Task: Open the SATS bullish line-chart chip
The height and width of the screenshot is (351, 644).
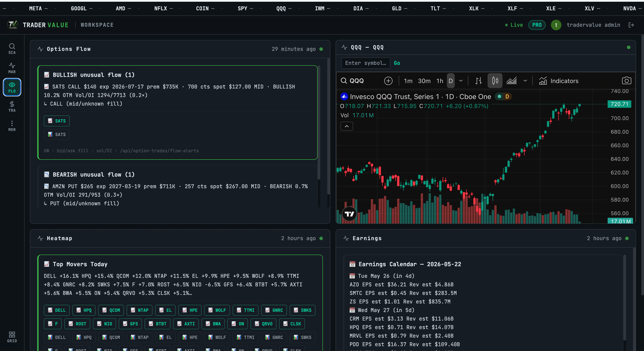Action: click(x=57, y=121)
